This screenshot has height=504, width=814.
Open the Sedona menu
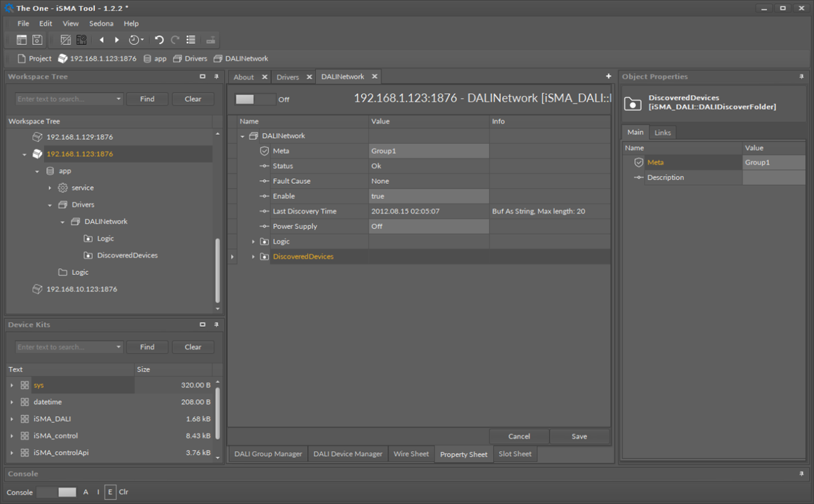pos(101,24)
